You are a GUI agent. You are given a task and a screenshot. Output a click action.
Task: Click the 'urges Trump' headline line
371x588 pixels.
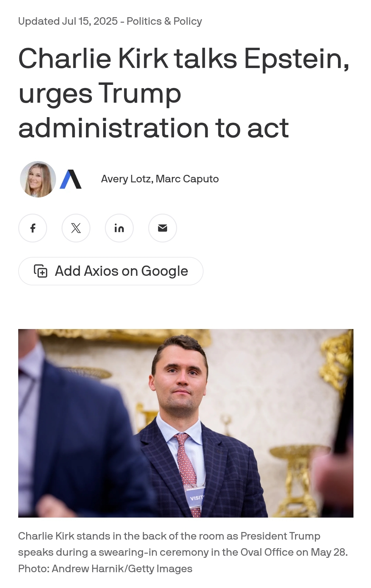click(x=100, y=93)
